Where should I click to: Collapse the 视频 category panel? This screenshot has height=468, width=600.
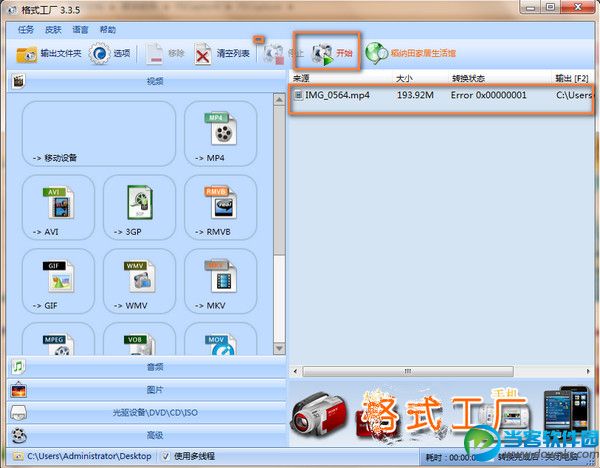pos(146,81)
